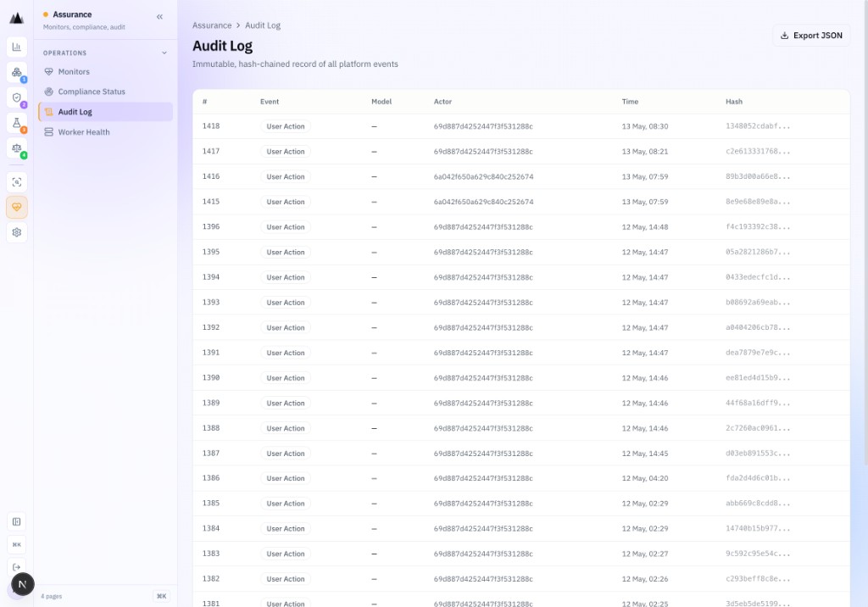Viewport: 868px width, 607px height.
Task: Click the download icon in Export JSON
Action: tap(784, 36)
